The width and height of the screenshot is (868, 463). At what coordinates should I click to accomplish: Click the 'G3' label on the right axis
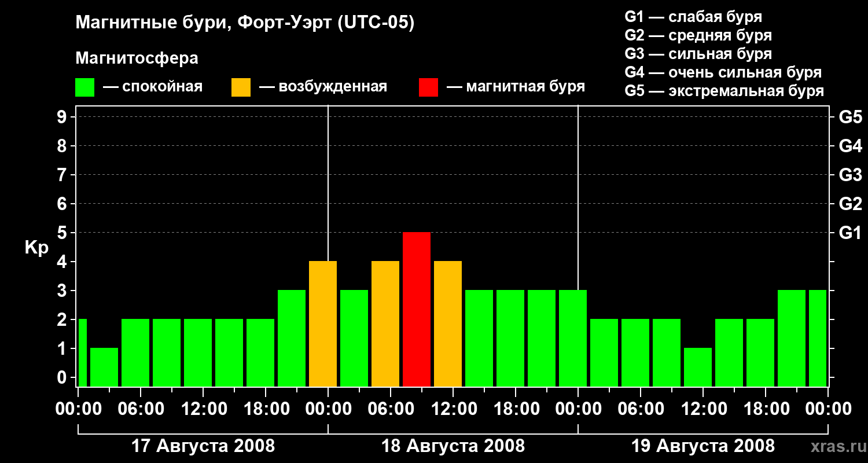pyautogui.click(x=850, y=175)
